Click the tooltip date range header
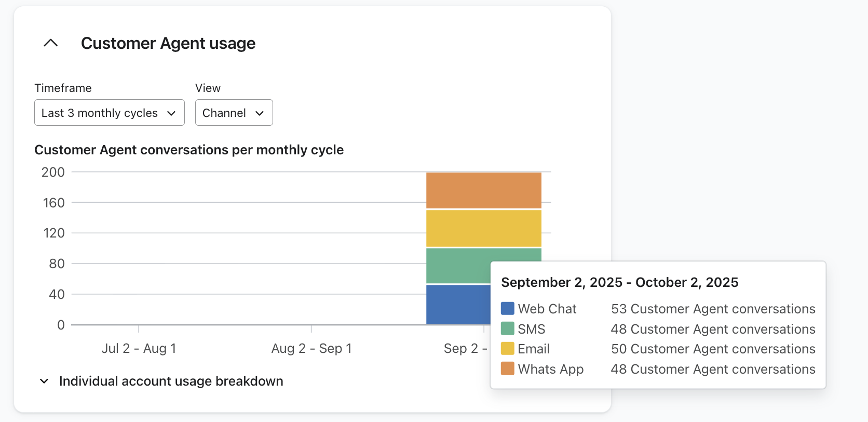 [619, 282]
